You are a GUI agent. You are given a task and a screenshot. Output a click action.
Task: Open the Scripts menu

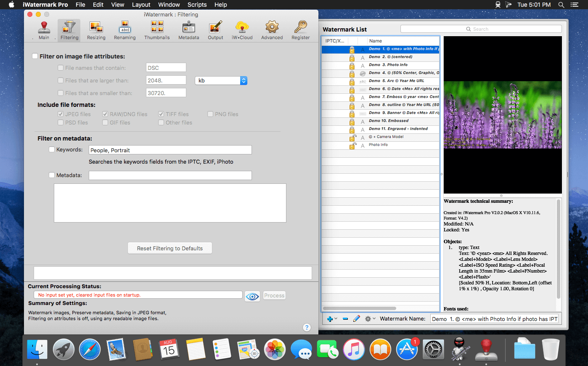197,5
